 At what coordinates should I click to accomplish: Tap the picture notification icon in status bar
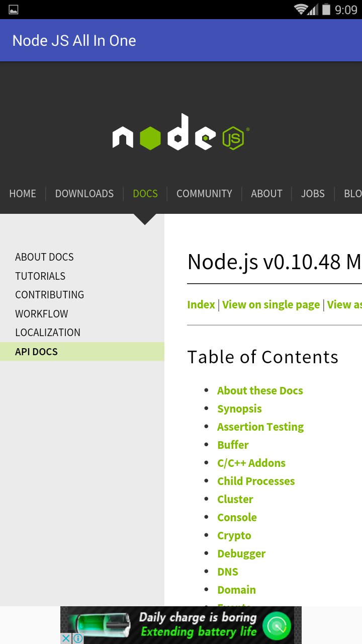pos(14,10)
